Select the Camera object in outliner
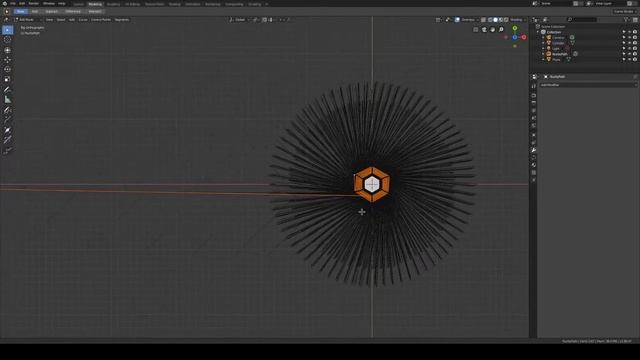The height and width of the screenshot is (360, 640). tap(558, 38)
